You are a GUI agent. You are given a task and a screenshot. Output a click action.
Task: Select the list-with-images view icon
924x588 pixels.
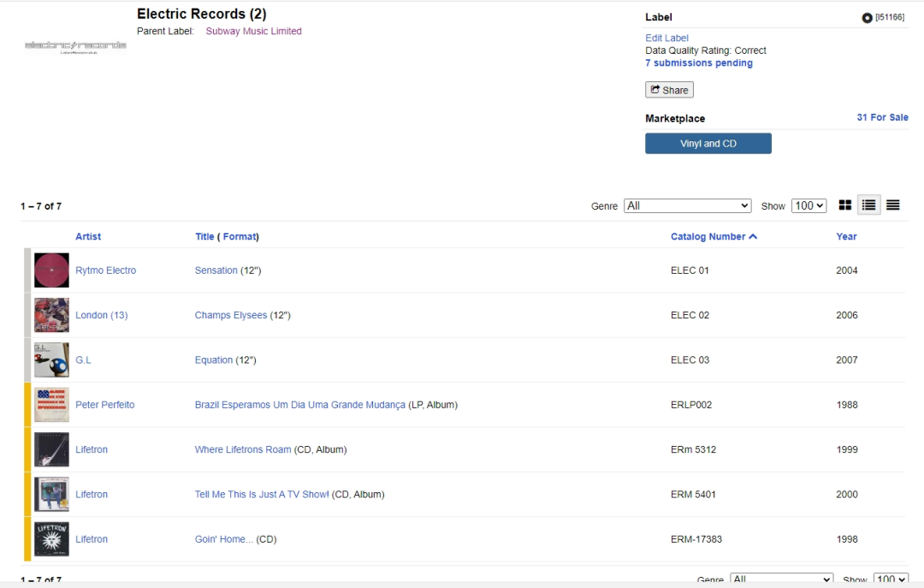(868, 205)
